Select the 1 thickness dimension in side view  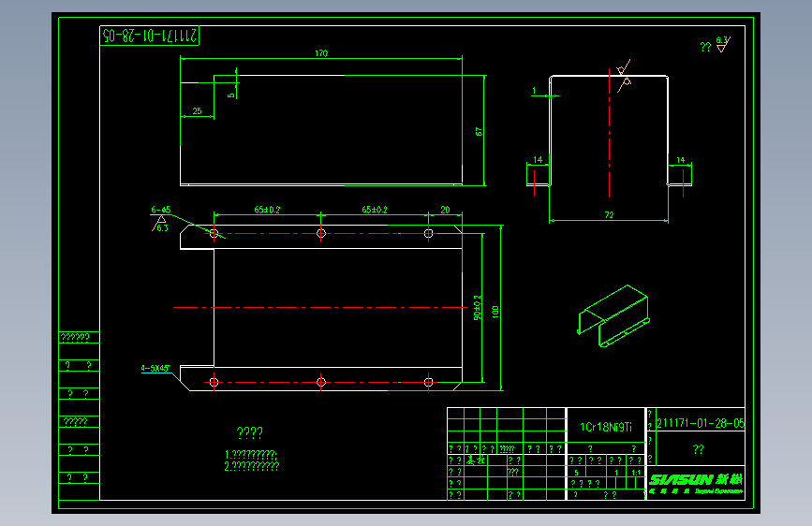coord(534,91)
